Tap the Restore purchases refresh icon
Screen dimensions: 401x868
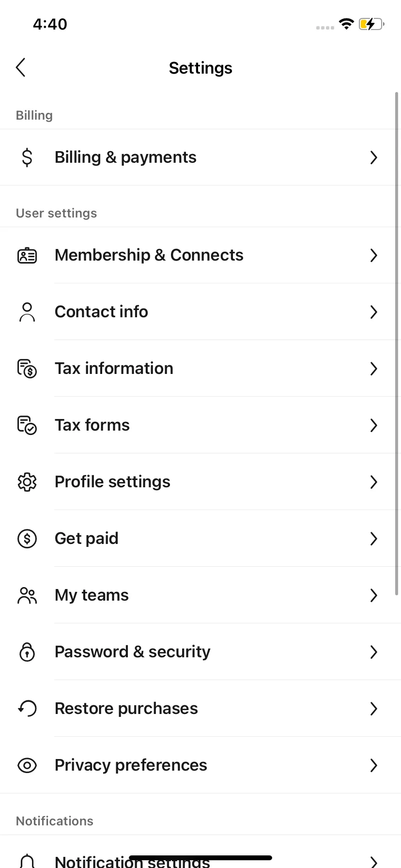[27, 709]
